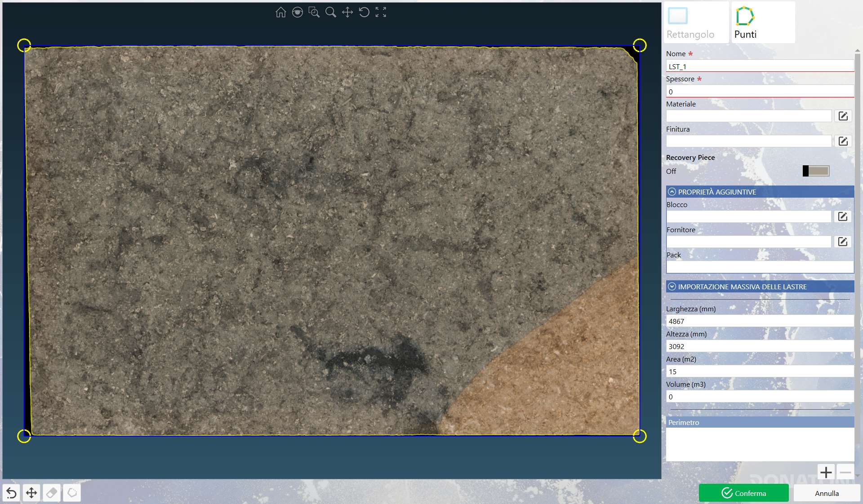This screenshot has width=863, height=504.
Task: Click the top-right yellow corner handle
Action: pos(640,45)
